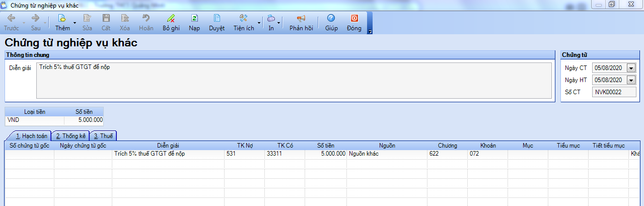Viewport: 644px width, 206px height.
Task: Expand the Tiện ích dropdown arrow
Action: click(259, 23)
